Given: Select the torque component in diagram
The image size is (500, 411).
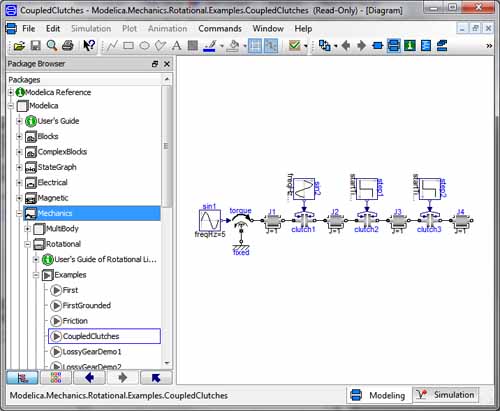Looking at the screenshot, I should click(241, 221).
